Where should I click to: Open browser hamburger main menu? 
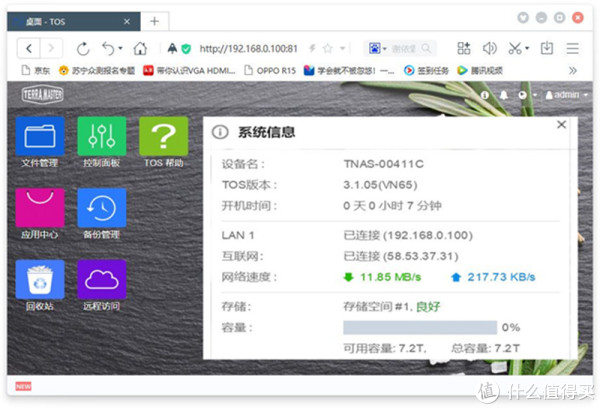tap(574, 48)
